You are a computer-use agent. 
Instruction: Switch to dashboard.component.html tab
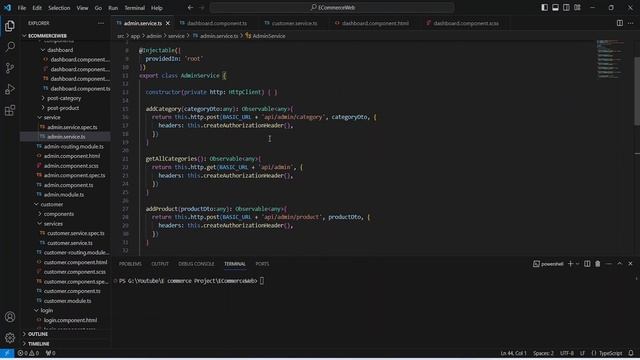click(x=375, y=23)
